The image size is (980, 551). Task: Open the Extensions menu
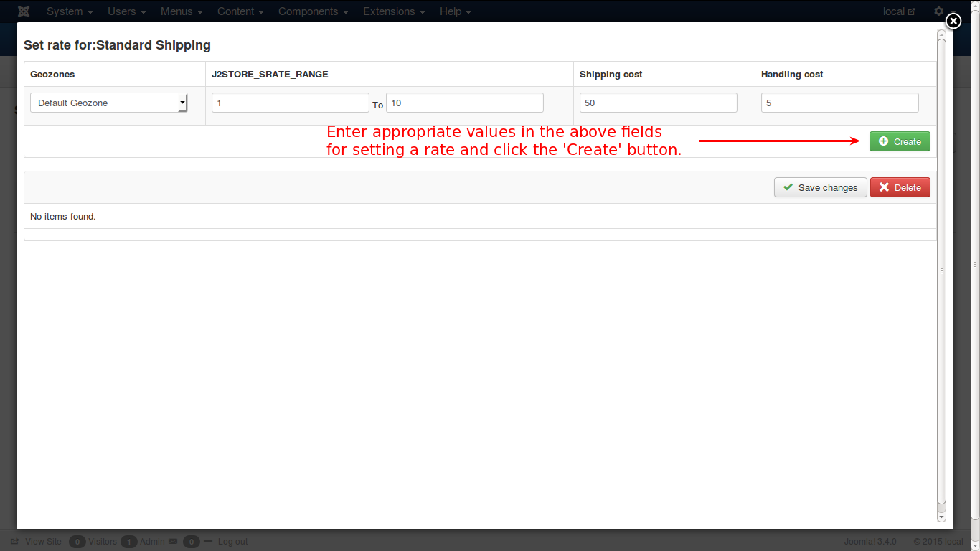pos(394,11)
